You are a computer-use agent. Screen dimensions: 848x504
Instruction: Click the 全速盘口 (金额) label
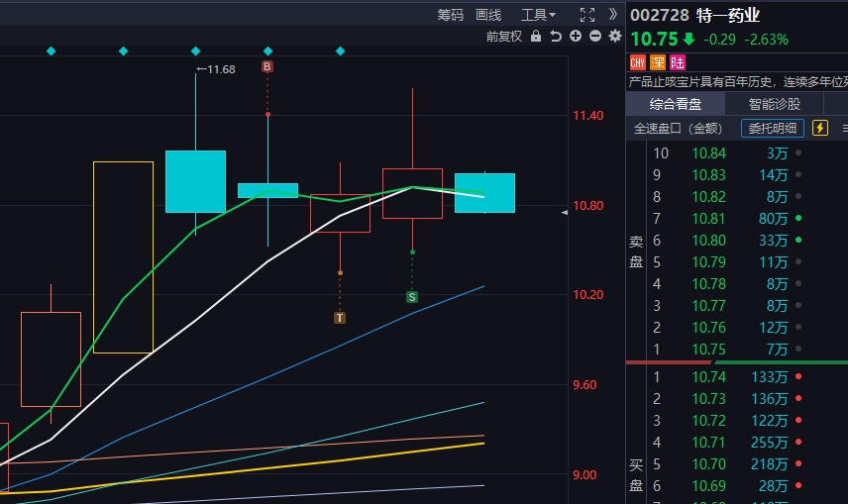click(x=679, y=128)
